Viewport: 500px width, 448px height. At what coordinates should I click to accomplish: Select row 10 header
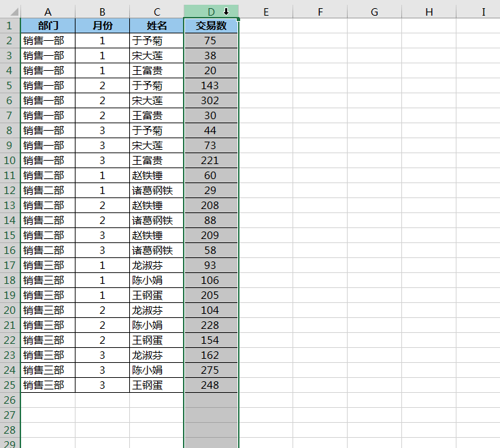click(10, 160)
